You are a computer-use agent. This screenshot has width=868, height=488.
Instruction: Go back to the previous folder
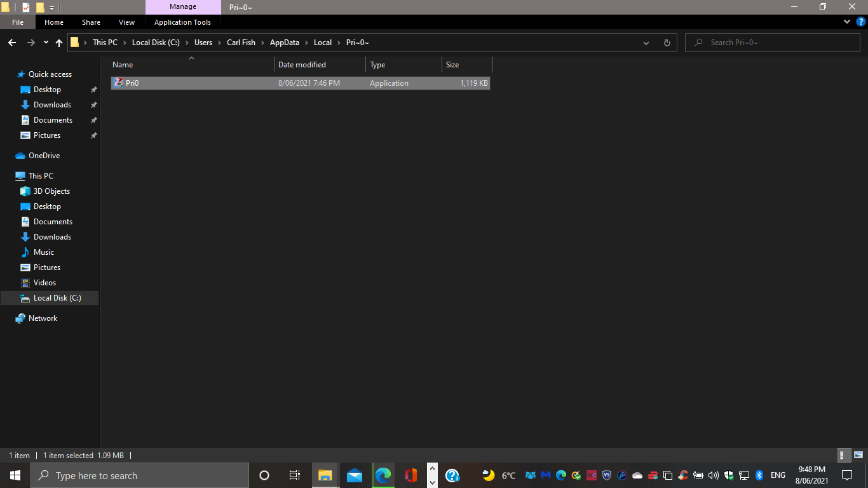coord(12,43)
